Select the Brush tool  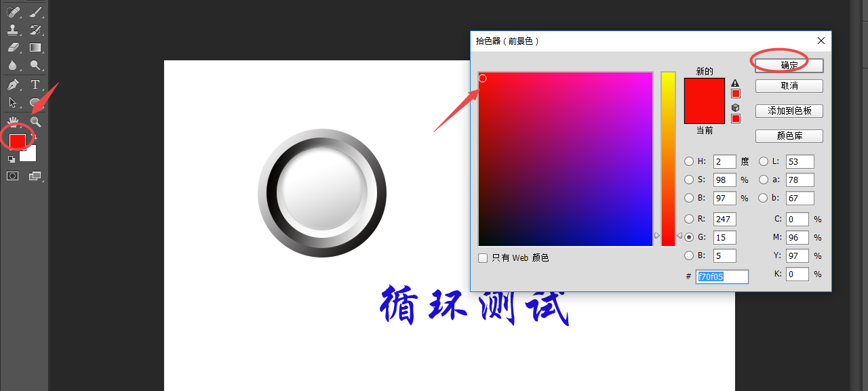tap(35, 12)
